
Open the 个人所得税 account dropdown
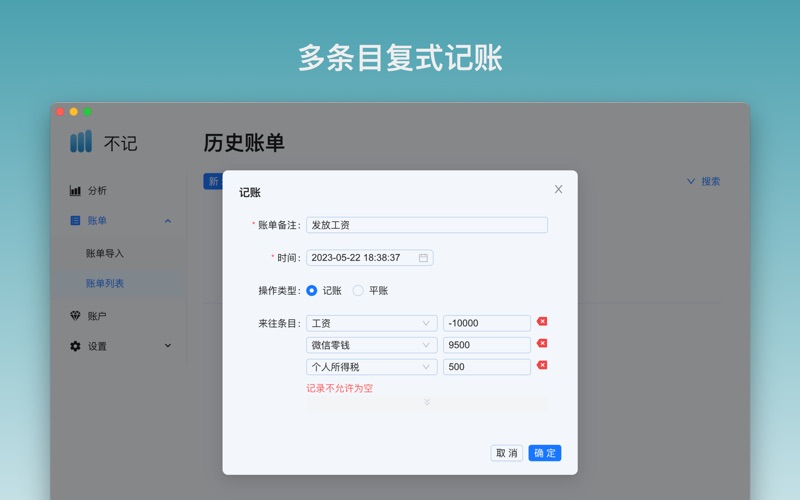(x=371, y=367)
